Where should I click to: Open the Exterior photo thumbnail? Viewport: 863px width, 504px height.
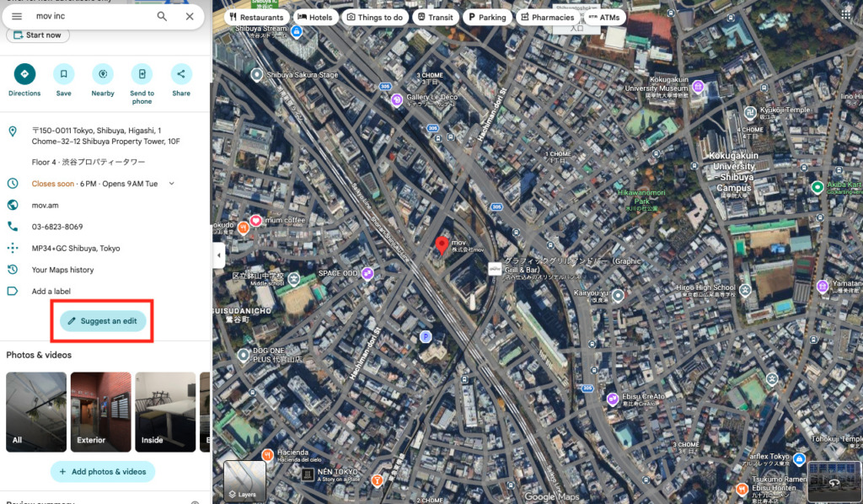point(100,412)
